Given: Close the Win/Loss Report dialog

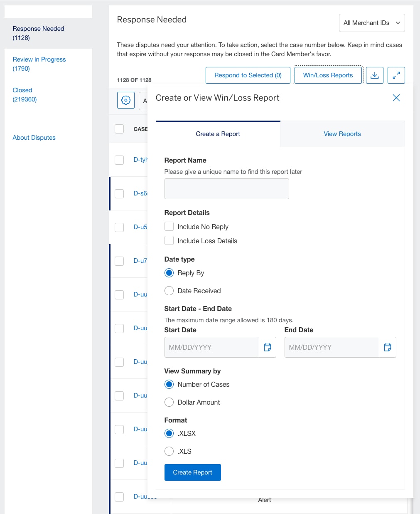Looking at the screenshot, I should coord(396,98).
